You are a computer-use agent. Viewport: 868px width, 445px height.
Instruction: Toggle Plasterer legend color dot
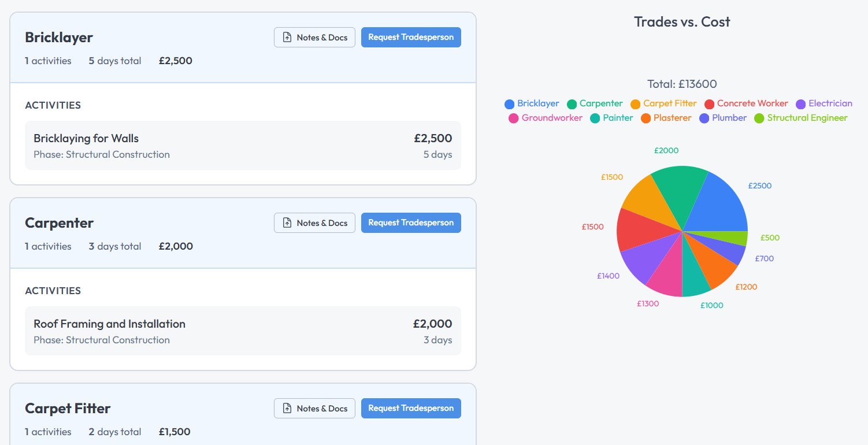point(646,118)
